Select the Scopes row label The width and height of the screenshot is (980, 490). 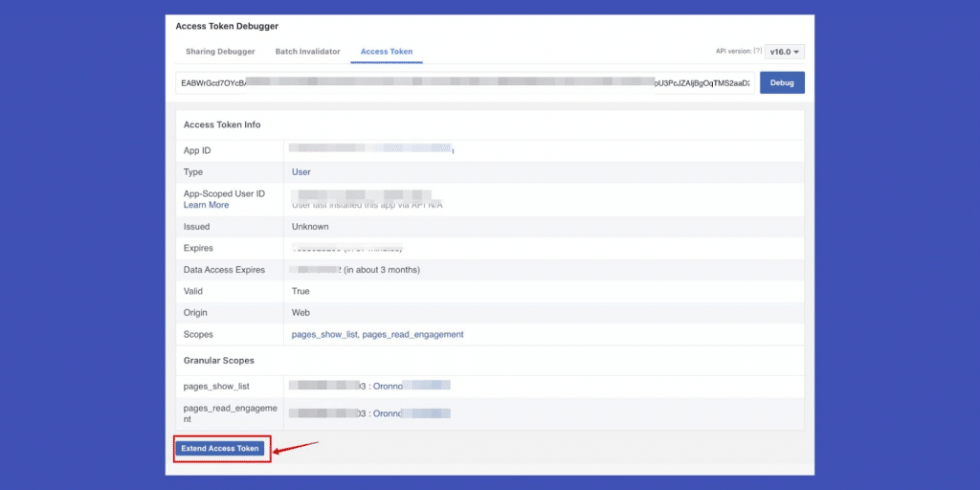(198, 334)
